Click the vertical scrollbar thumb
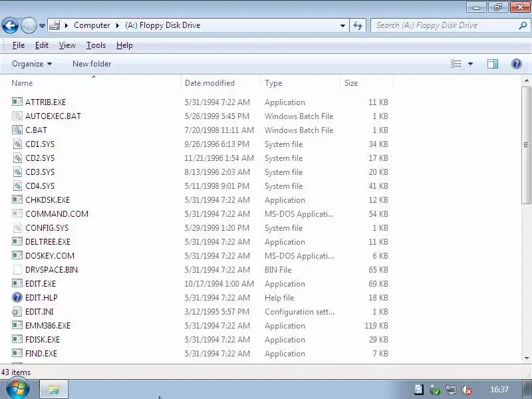Viewport: 532px width, 399px height. (526, 145)
